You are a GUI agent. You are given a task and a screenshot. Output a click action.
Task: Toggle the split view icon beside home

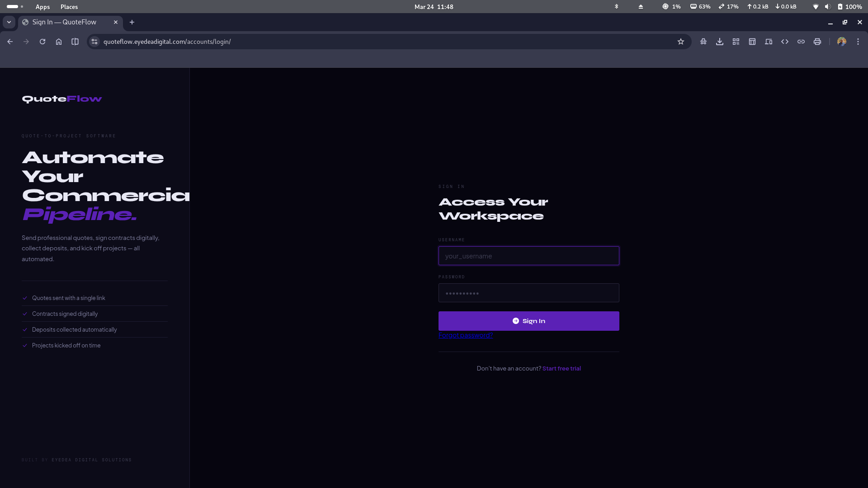tap(75, 42)
